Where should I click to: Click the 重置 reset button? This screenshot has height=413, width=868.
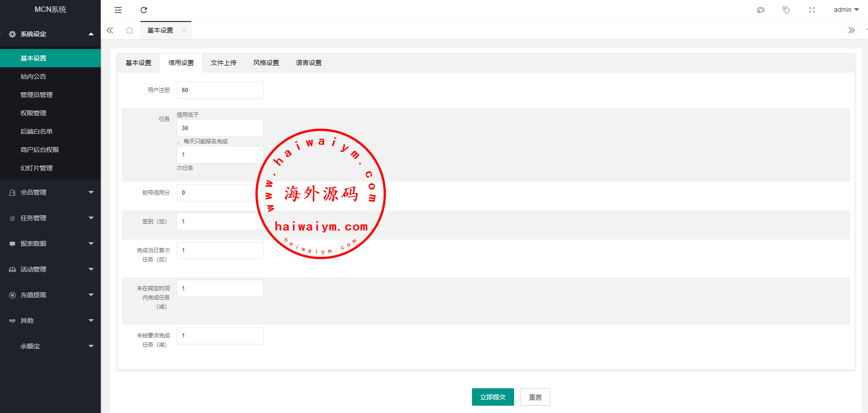coord(535,397)
